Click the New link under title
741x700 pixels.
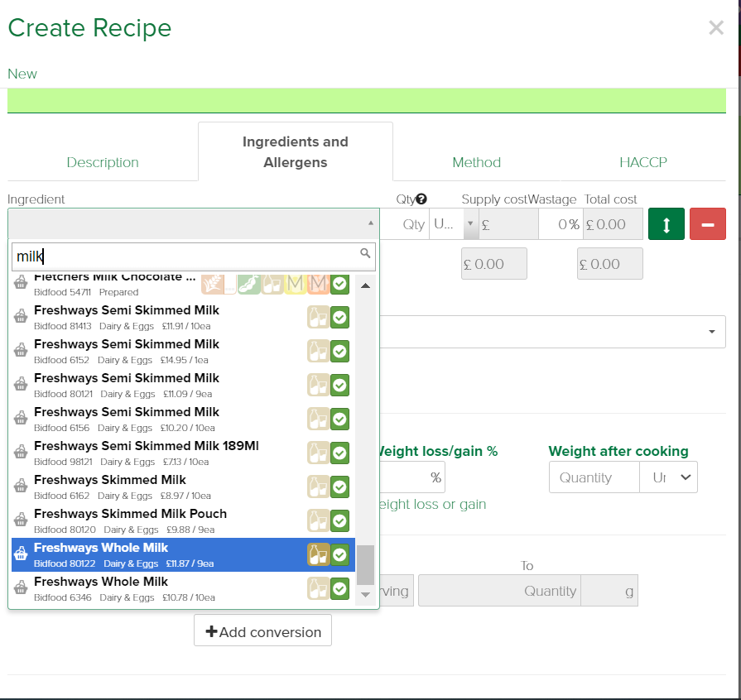[x=22, y=74]
